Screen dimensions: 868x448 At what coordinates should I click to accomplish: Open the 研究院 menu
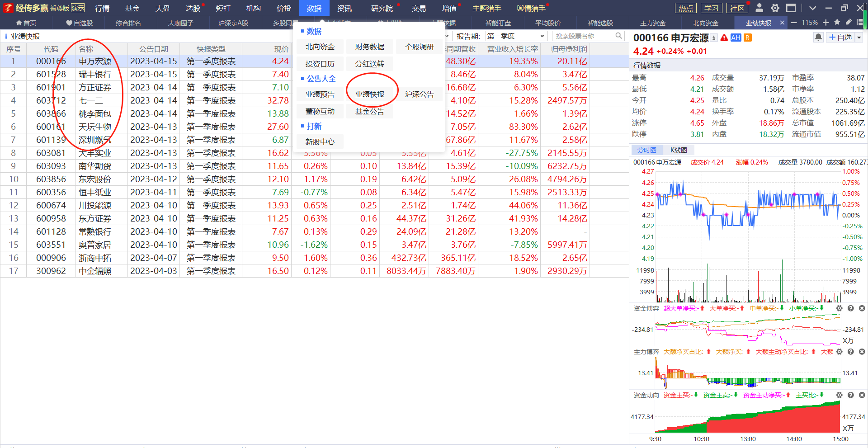382,8
